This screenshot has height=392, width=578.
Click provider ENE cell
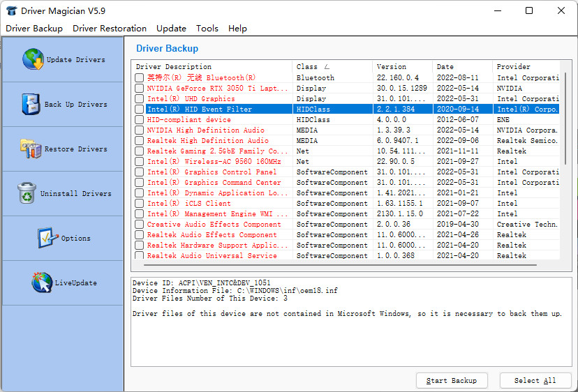[503, 120]
